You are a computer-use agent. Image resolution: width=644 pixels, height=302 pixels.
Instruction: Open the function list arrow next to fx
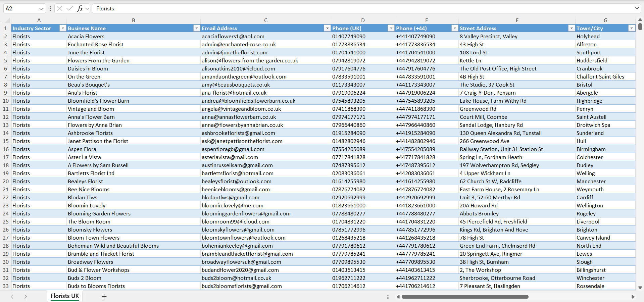click(x=87, y=8)
